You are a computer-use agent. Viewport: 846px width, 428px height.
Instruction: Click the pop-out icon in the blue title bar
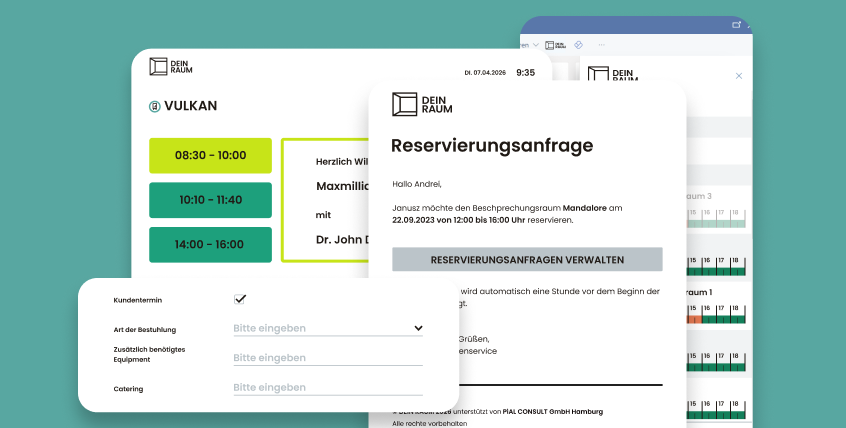point(736,25)
